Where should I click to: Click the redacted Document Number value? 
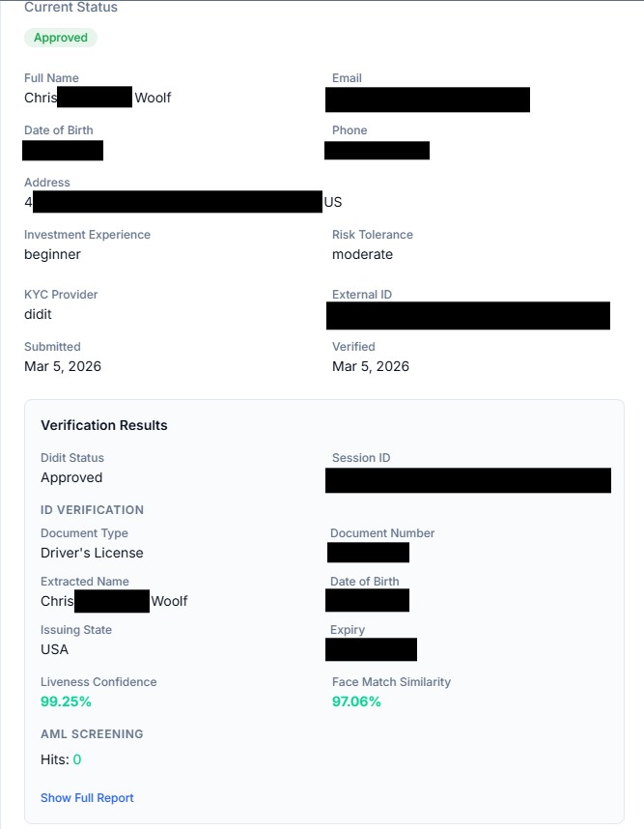pyautogui.click(x=368, y=553)
